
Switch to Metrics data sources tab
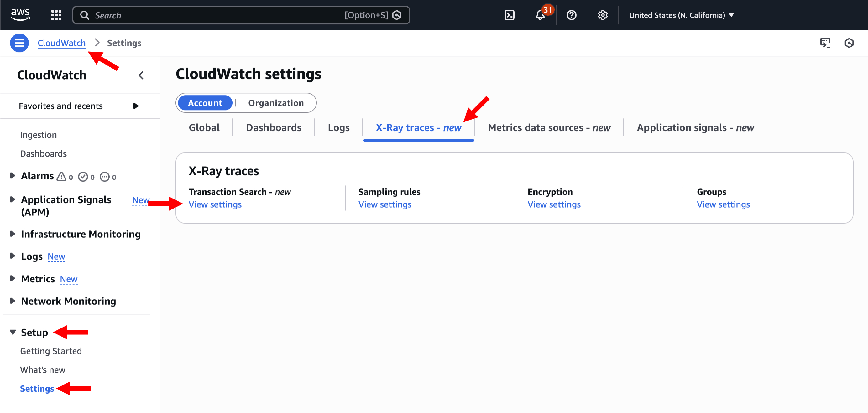click(549, 127)
